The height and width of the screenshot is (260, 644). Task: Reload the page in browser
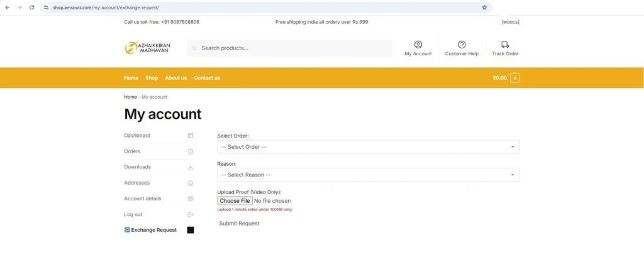[31, 8]
